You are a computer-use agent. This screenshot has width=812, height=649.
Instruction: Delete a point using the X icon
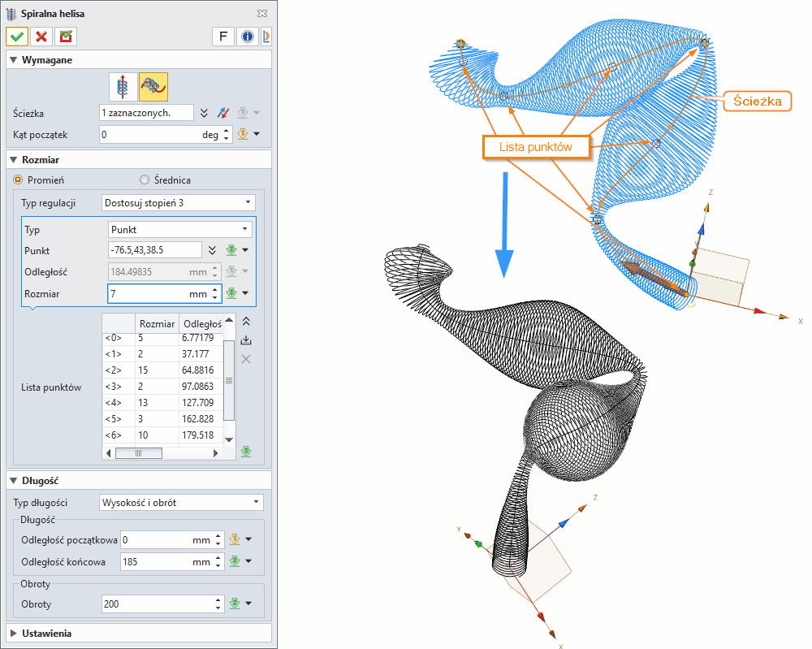[x=246, y=358]
